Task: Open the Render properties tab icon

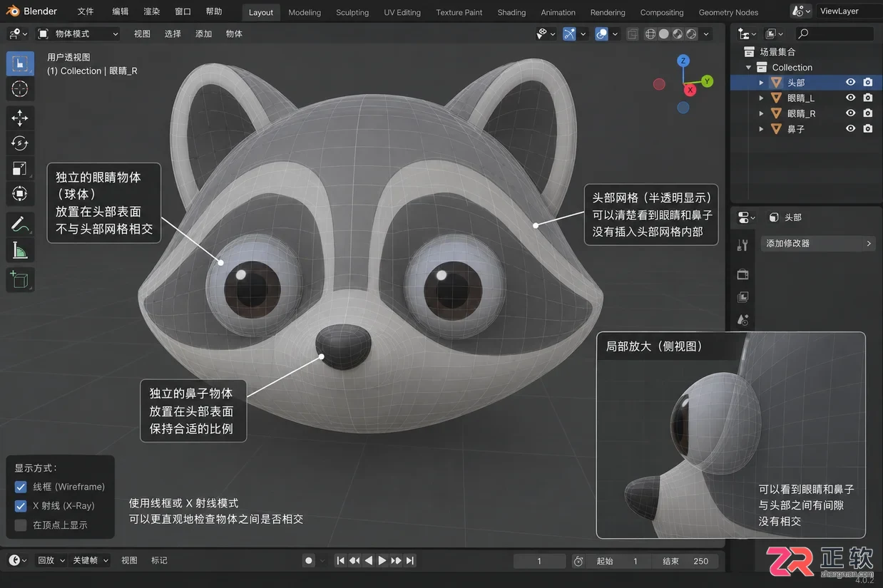Action: (x=742, y=274)
